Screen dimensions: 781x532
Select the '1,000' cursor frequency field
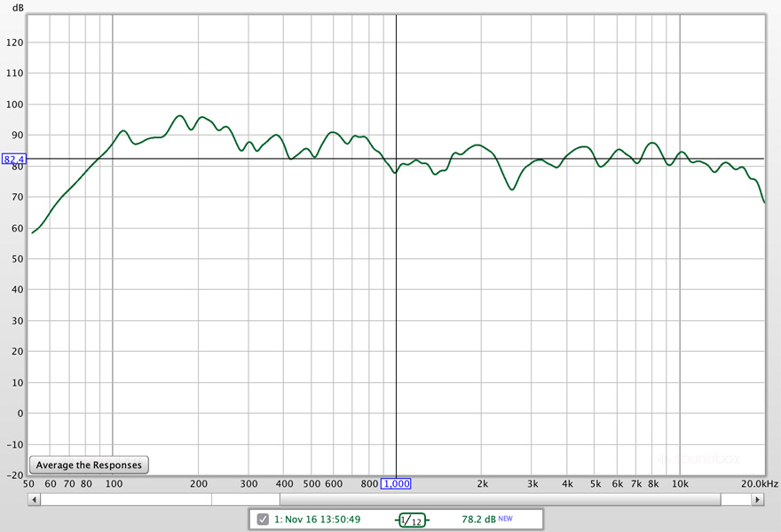click(x=397, y=484)
